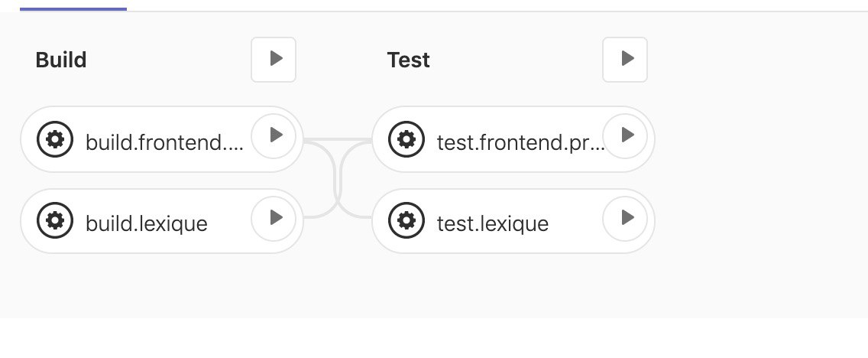
Task: Select the Test stage heading
Action: click(409, 60)
